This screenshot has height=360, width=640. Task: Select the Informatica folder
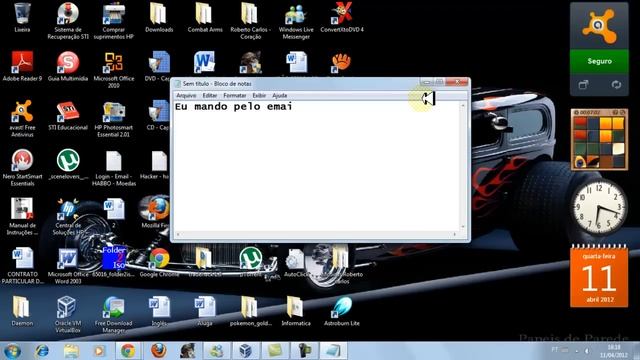click(x=296, y=311)
